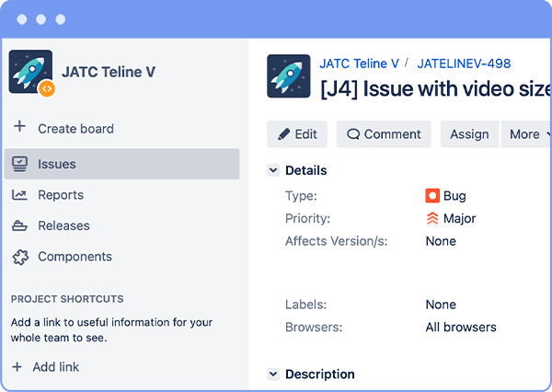This screenshot has width=552, height=392.
Task: Open JATC Teline V breadcrumb link
Action: coord(359,63)
